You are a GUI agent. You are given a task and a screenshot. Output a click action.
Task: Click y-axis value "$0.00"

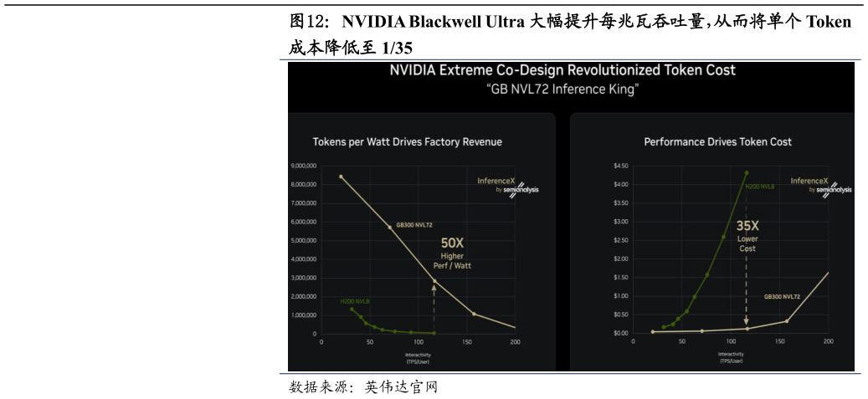coord(620,333)
